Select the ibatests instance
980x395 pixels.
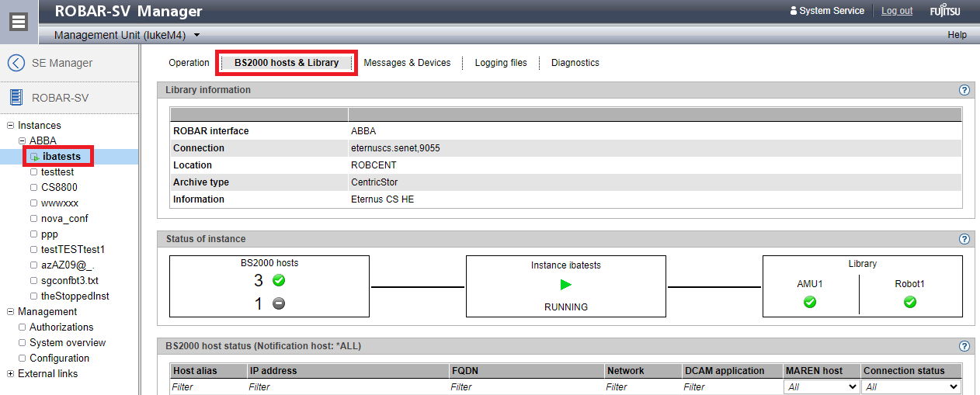(61, 157)
